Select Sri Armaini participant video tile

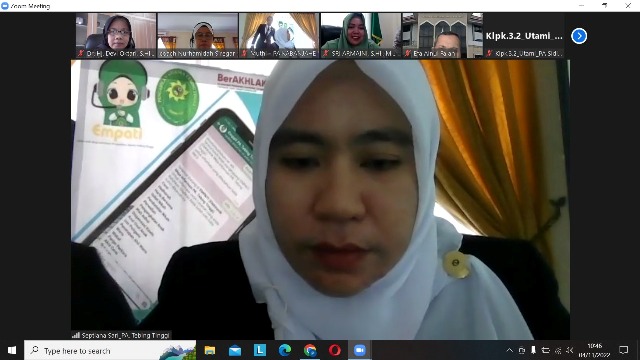coord(360,36)
